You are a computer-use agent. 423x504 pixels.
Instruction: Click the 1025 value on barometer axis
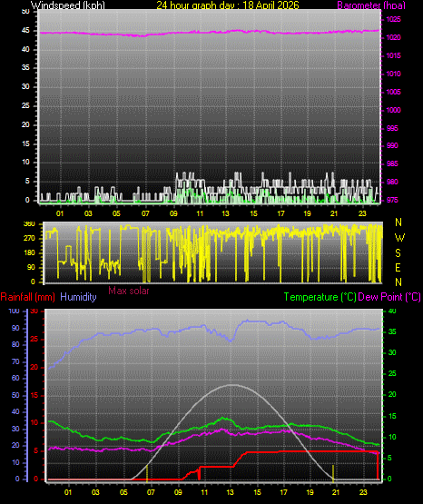point(393,19)
